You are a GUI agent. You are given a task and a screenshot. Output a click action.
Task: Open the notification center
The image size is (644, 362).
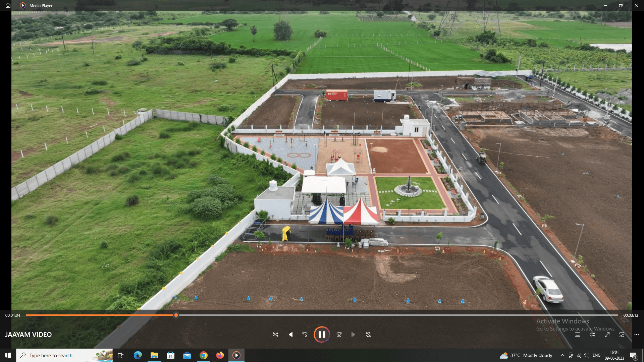click(x=633, y=355)
